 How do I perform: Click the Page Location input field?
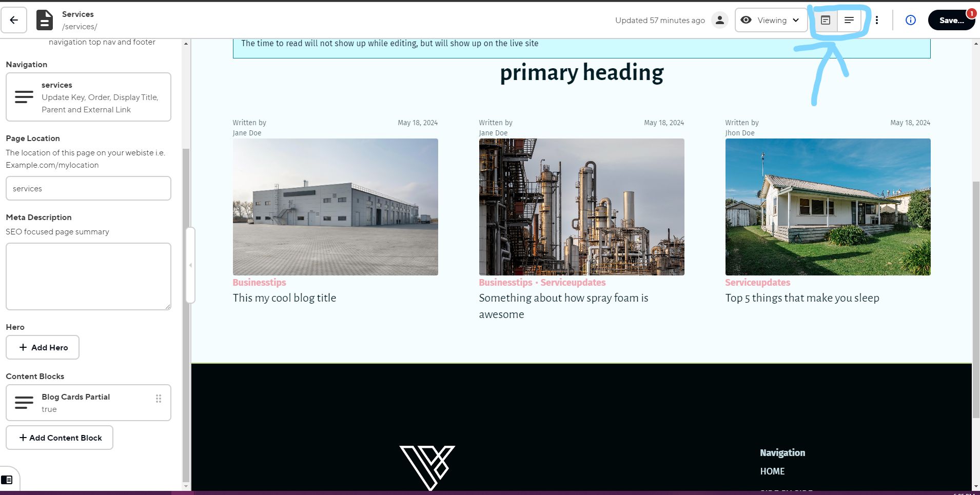[x=88, y=189]
